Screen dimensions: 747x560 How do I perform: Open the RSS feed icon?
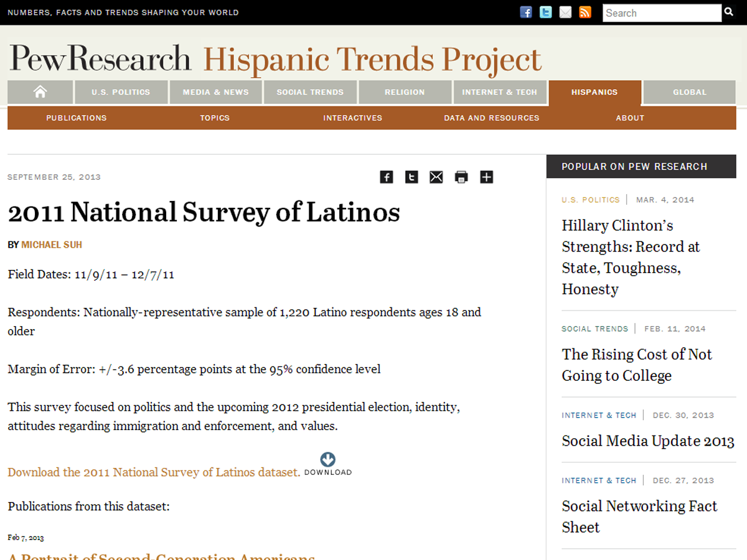585,12
